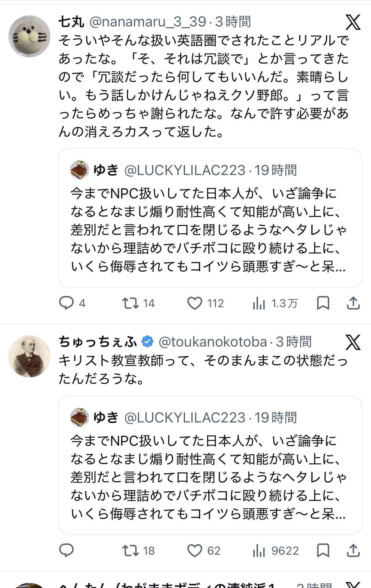
Task: Open ちゅっちぇふ's portrait avatar profile
Action: coord(29,356)
